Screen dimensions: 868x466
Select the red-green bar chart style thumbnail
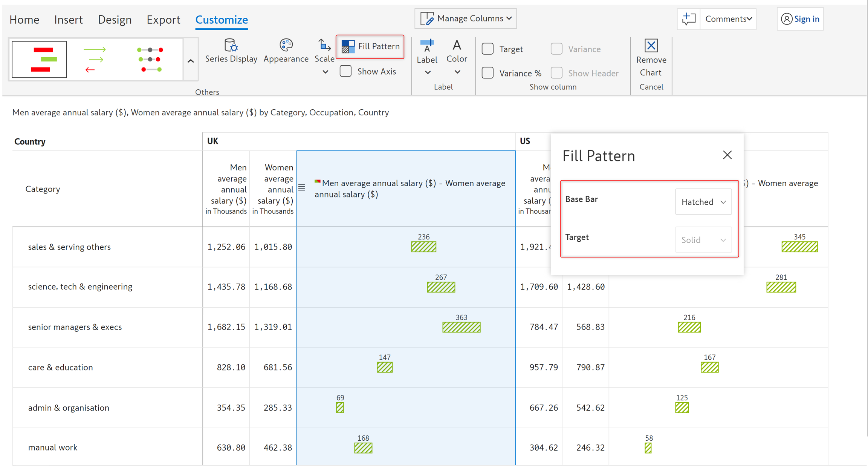tap(40, 60)
